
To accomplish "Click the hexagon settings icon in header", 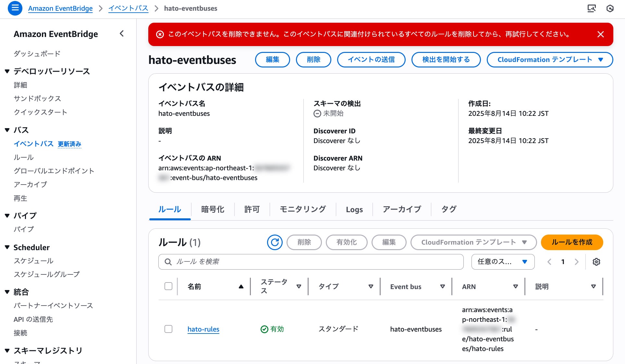I will (x=610, y=8).
